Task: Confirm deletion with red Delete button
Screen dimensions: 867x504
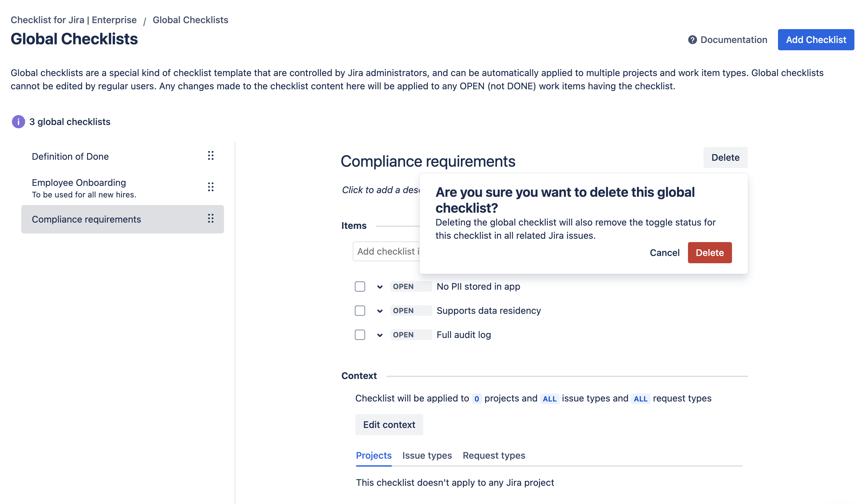Action: tap(709, 253)
